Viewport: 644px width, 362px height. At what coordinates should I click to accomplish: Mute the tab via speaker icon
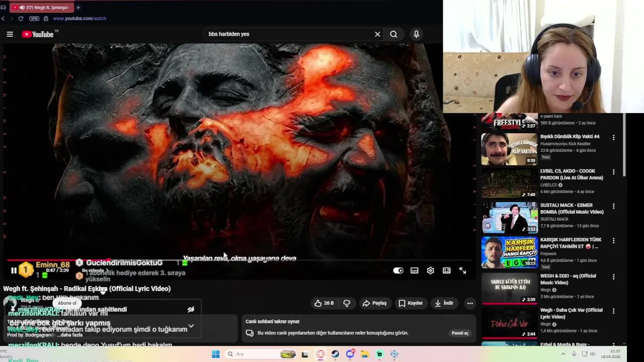pos(22,8)
